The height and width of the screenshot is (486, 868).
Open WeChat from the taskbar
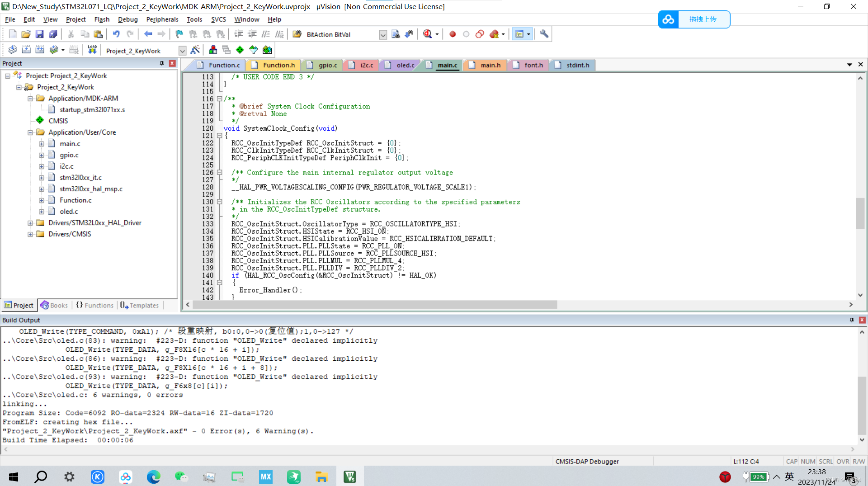tap(181, 477)
